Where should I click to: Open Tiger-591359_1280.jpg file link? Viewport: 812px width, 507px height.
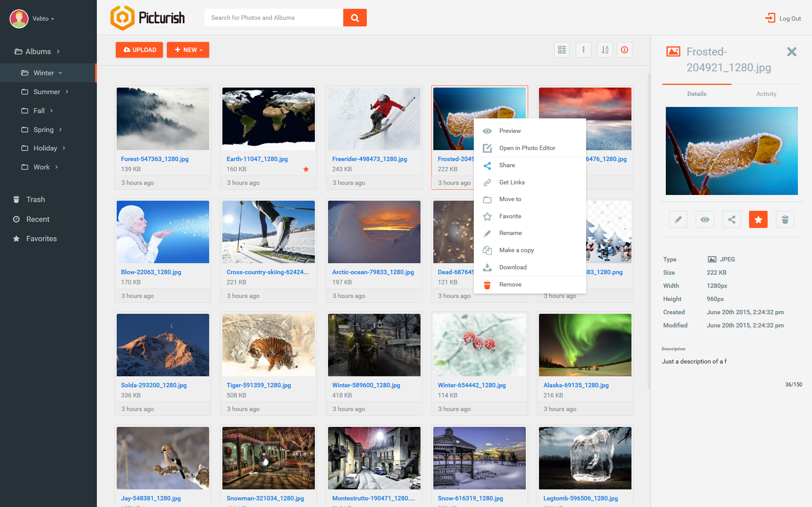pos(259,385)
